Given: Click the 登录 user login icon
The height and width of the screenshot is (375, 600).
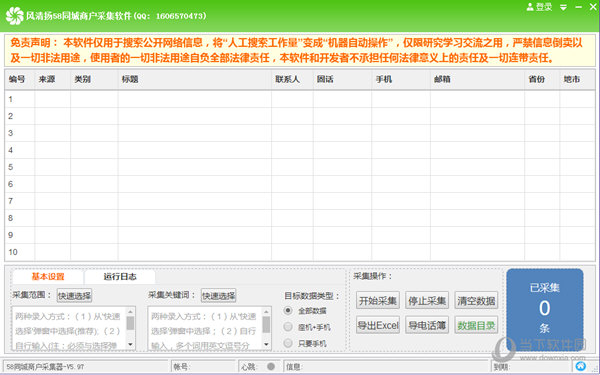Looking at the screenshot, I should pyautogui.click(x=530, y=7).
